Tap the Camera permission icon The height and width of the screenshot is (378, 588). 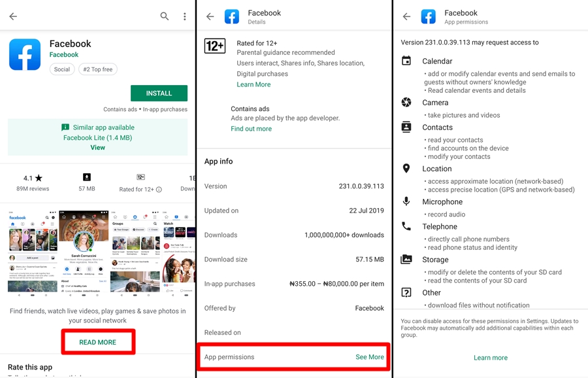coord(406,102)
